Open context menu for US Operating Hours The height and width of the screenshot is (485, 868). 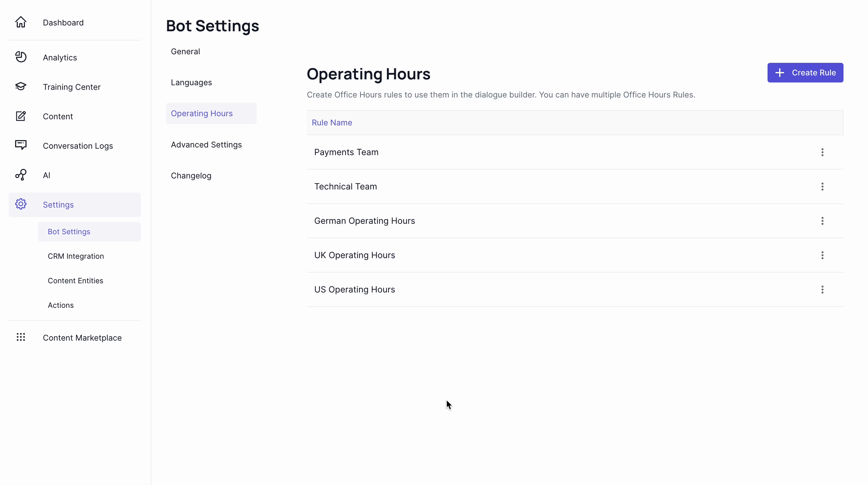[x=822, y=289]
